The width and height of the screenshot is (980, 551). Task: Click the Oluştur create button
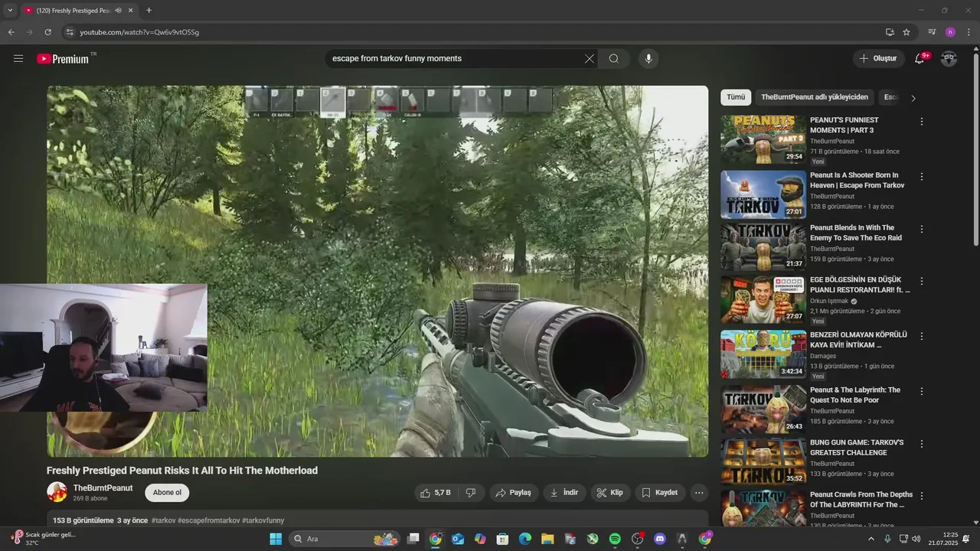coord(878,58)
